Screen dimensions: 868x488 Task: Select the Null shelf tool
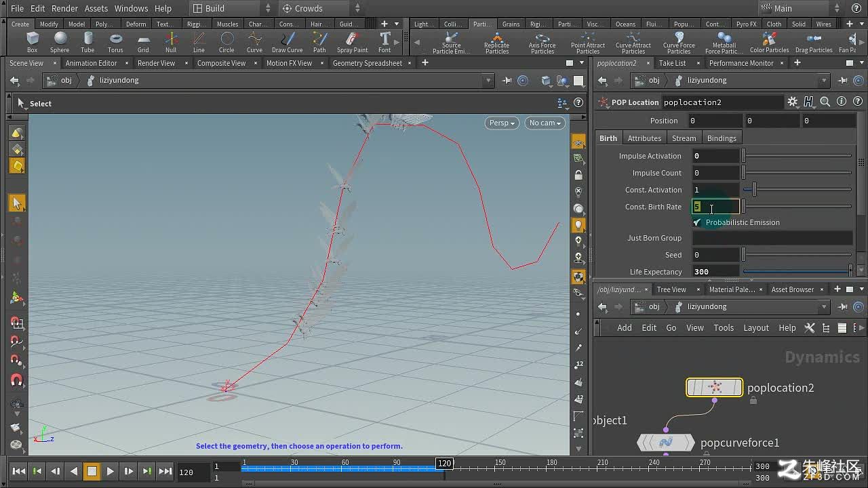171,42
